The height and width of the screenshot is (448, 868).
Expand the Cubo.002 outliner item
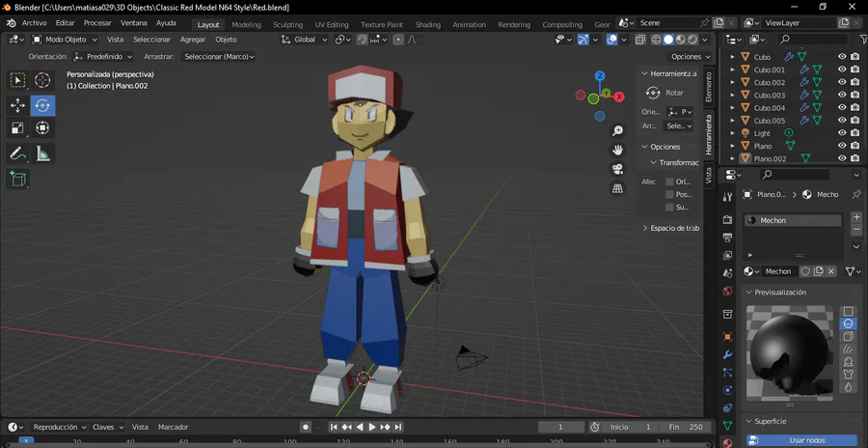point(732,82)
